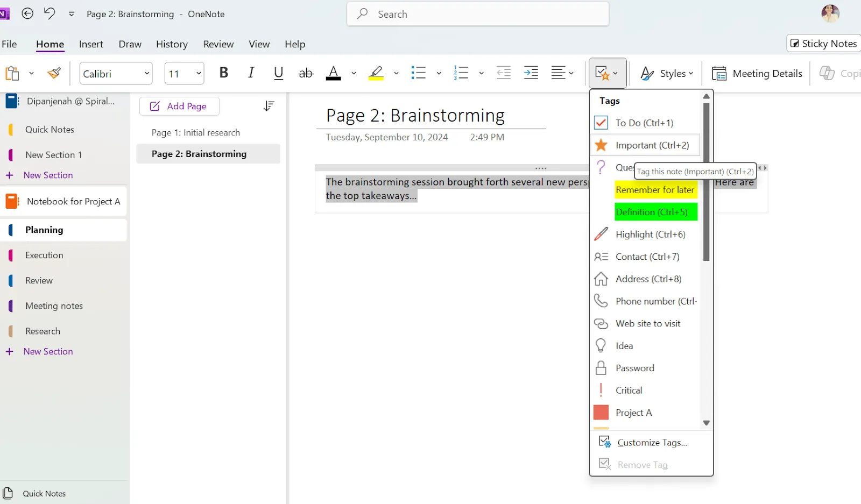
Task: Open the Quick Access toolbar customize arrow
Action: point(72,15)
